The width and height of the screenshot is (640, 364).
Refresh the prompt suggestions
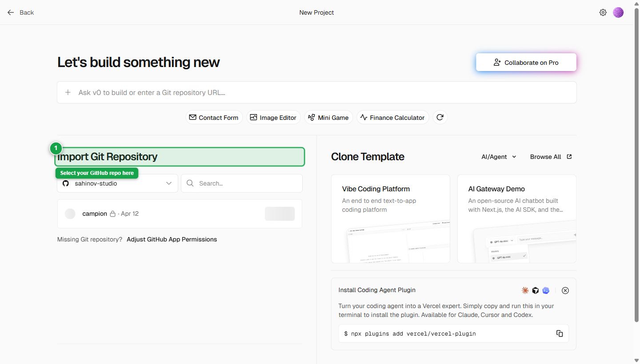point(440,117)
